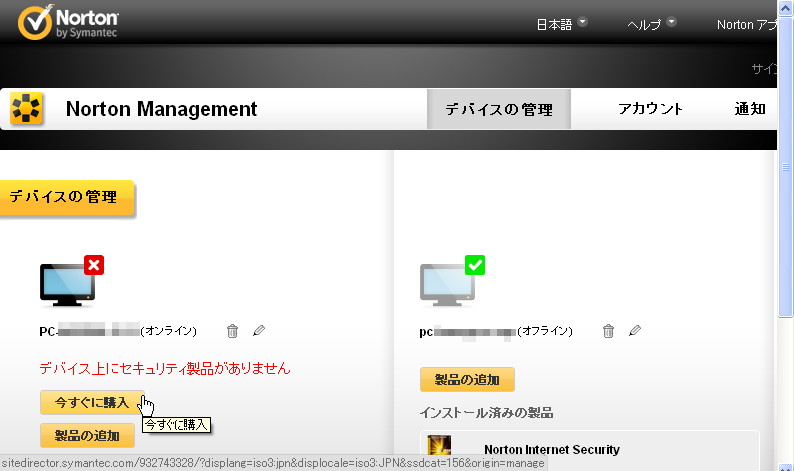Delete the offline pc device with trash icon

click(608, 331)
